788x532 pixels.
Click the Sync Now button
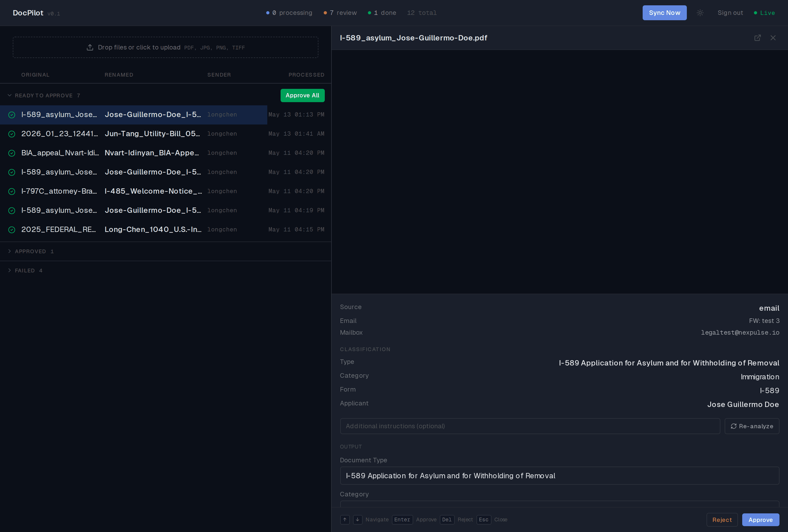coord(664,13)
